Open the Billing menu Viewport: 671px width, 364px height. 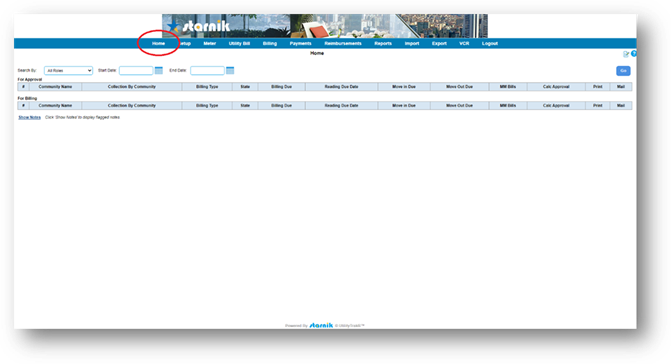click(270, 44)
